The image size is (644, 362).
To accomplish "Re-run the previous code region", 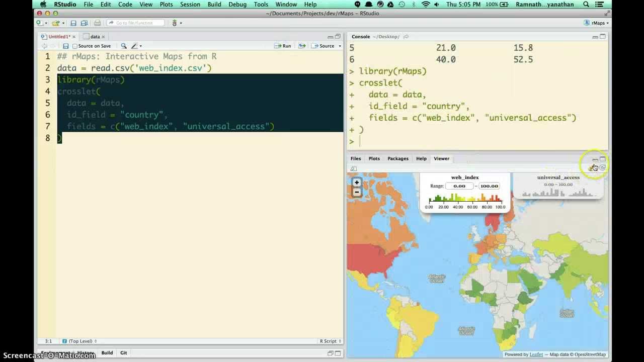I will (302, 46).
